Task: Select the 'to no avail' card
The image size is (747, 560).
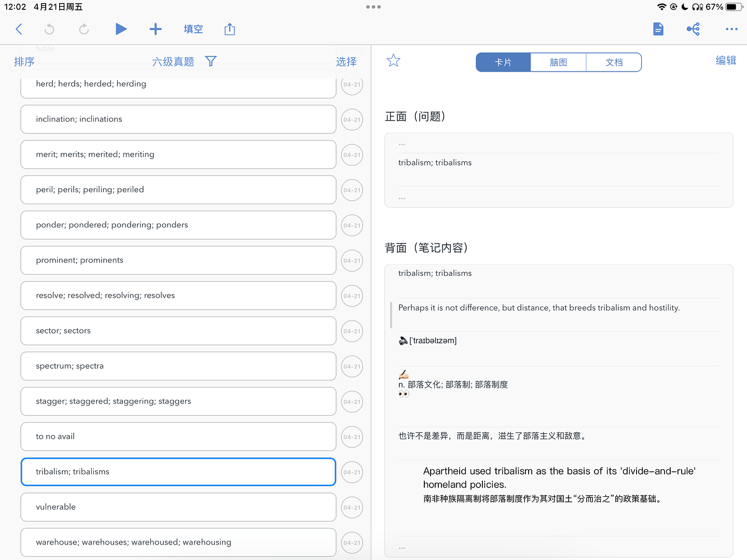Action: tap(178, 437)
